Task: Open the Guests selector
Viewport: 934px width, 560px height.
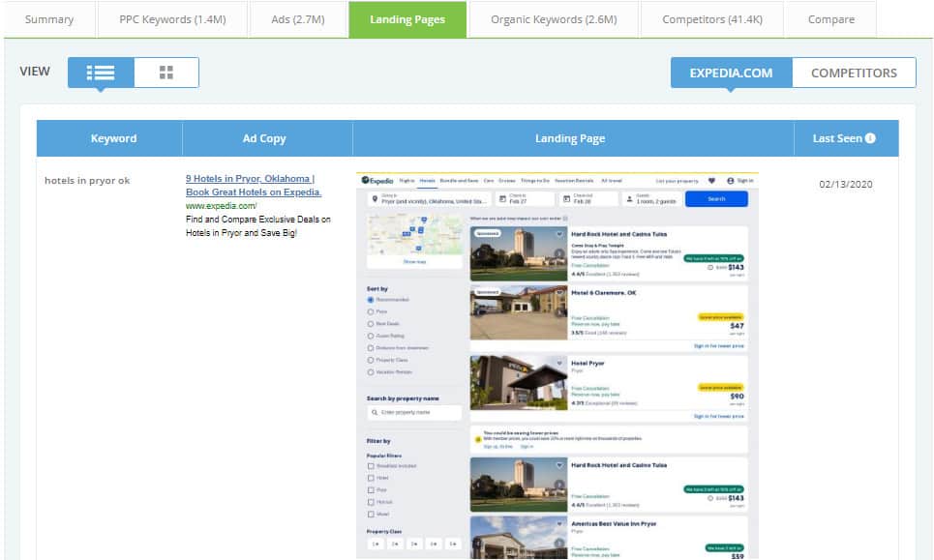Action: click(651, 198)
